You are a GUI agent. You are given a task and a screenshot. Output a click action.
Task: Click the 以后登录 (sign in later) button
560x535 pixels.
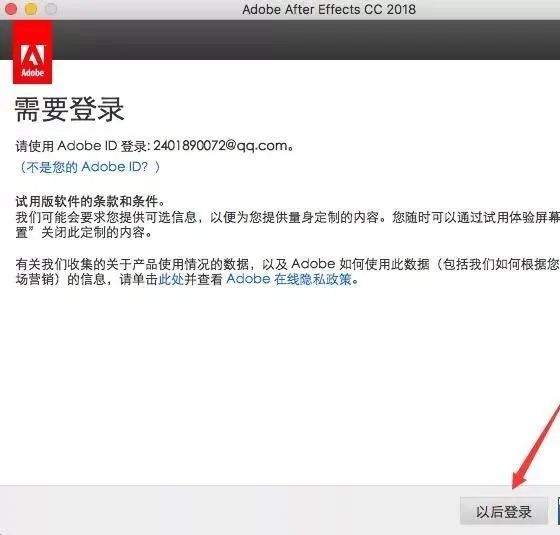click(x=504, y=511)
